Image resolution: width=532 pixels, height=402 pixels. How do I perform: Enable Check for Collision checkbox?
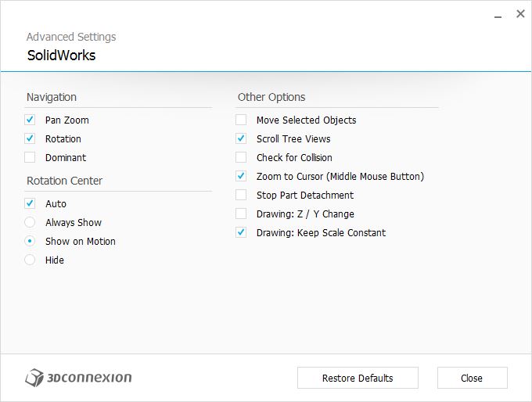(241, 157)
